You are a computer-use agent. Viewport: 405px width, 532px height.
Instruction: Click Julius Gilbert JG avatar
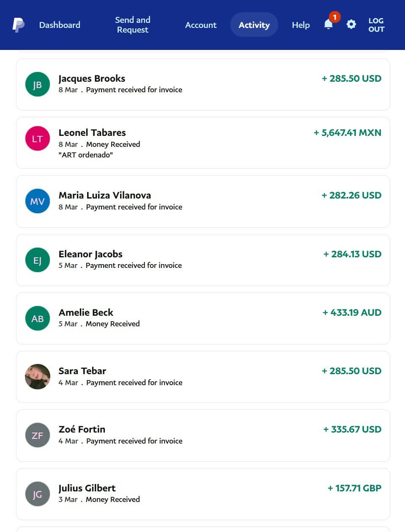[x=38, y=494]
